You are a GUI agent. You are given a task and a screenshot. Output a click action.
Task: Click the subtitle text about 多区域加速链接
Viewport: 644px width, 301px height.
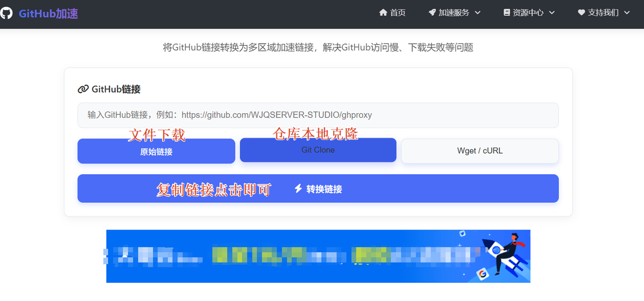coord(318,48)
